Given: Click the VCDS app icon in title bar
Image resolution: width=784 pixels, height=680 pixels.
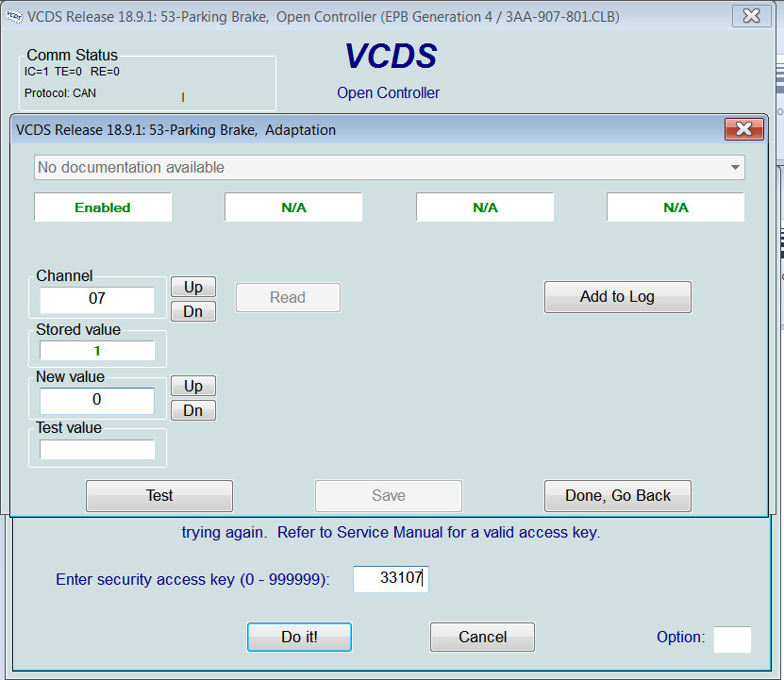Looking at the screenshot, I should coord(14,16).
